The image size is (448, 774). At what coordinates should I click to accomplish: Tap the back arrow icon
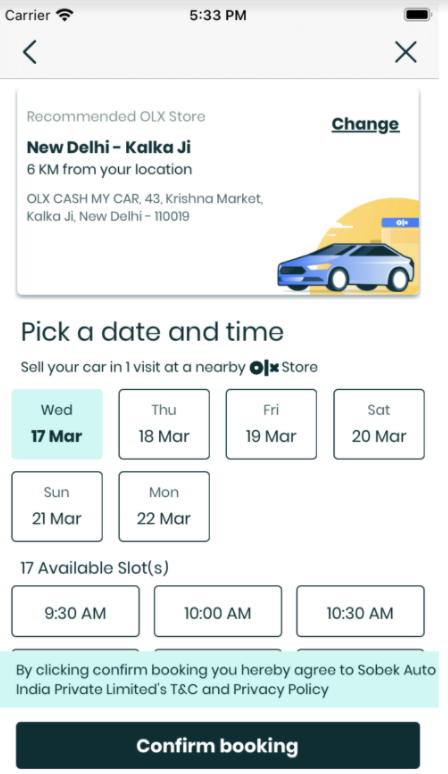pyautogui.click(x=30, y=52)
